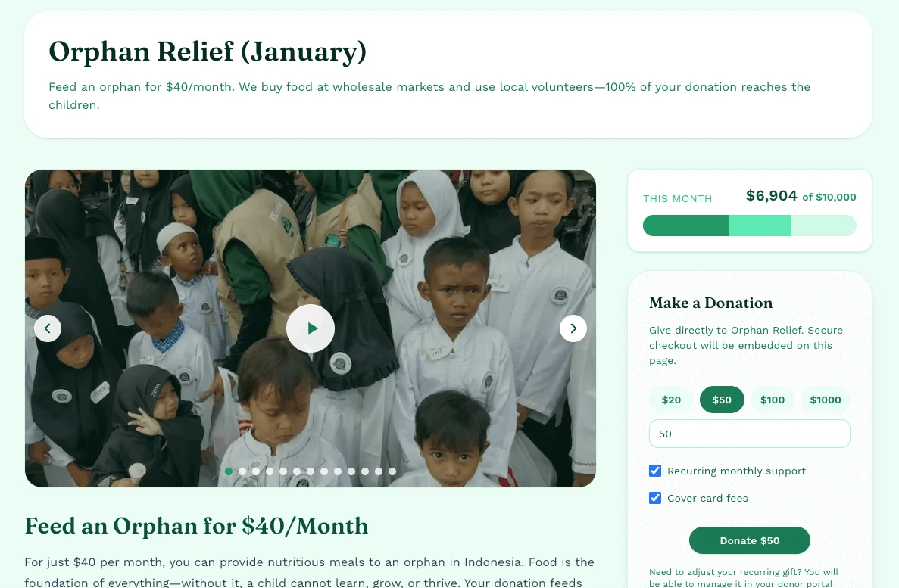Select the fourth carousel dot
This screenshot has width=899, height=588.
(270, 471)
